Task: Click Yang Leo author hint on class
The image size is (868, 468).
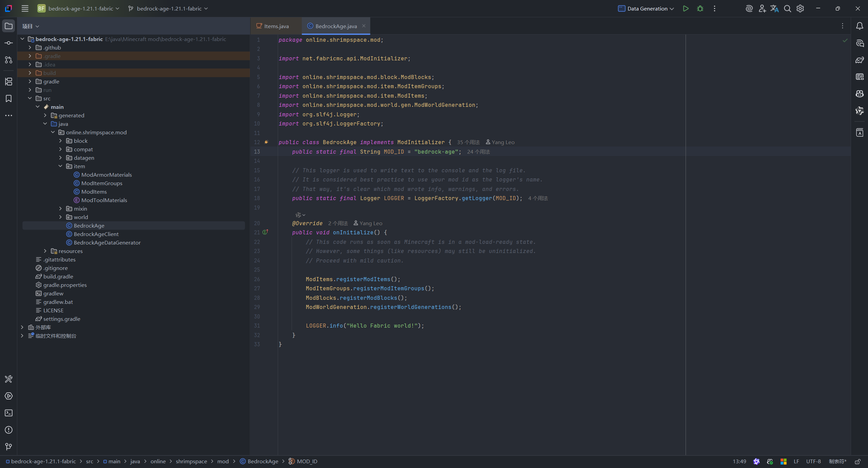Action: point(500,142)
